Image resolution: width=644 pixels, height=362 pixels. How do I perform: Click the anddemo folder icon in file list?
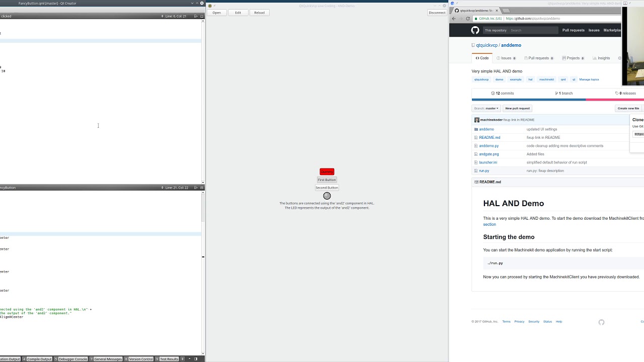pos(476,129)
